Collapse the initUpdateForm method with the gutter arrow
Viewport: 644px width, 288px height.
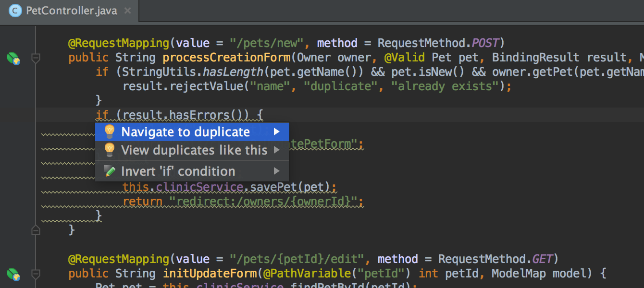[36, 275]
